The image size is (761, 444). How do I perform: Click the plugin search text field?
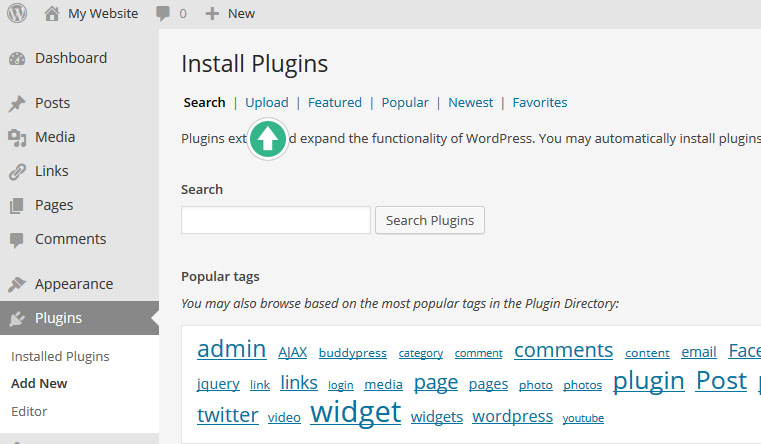click(275, 220)
